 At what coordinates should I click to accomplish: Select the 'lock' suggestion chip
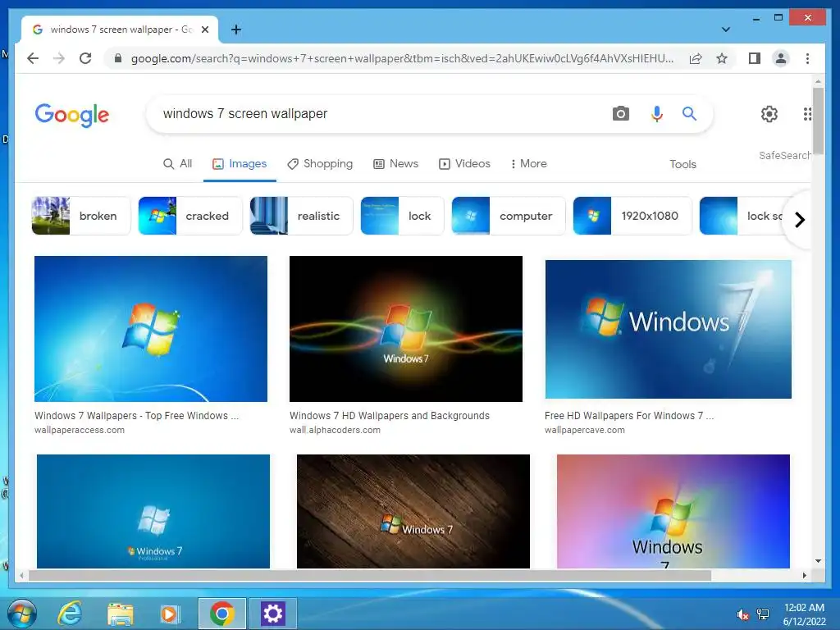(x=402, y=216)
